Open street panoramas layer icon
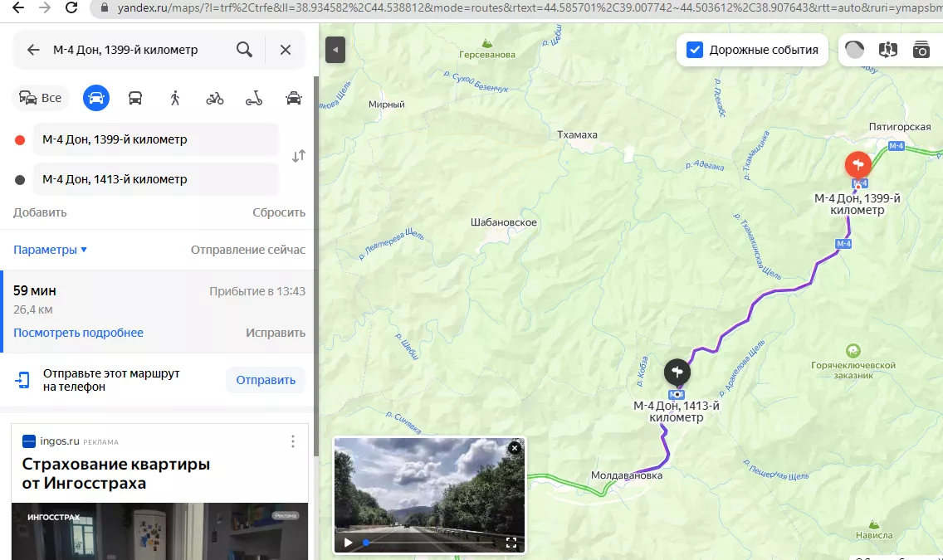The height and width of the screenshot is (560, 943). (887, 50)
